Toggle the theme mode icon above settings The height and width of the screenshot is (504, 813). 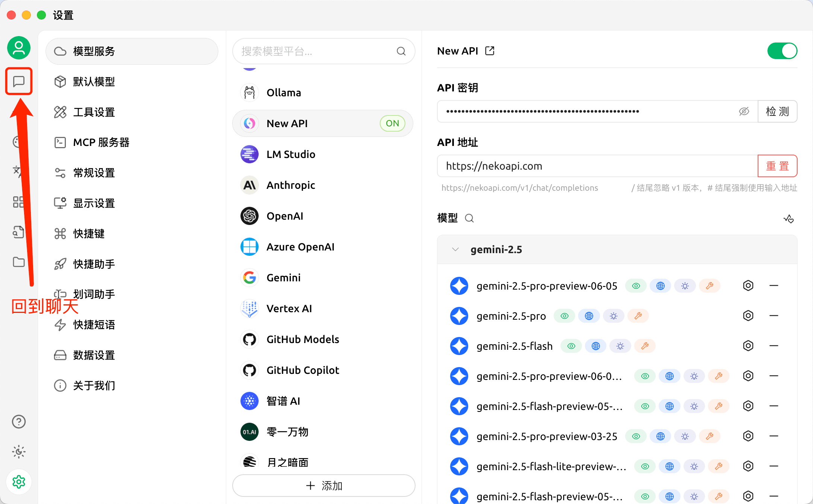pyautogui.click(x=18, y=452)
